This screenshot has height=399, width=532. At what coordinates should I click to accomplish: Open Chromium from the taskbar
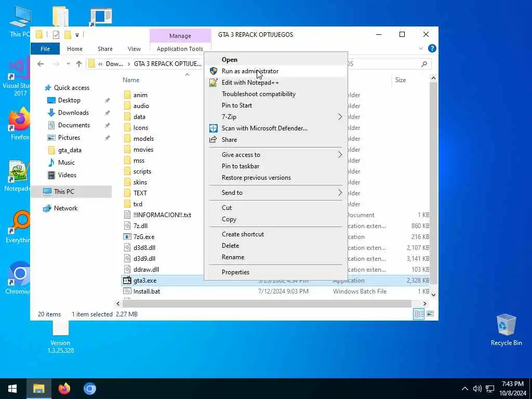pyautogui.click(x=90, y=389)
